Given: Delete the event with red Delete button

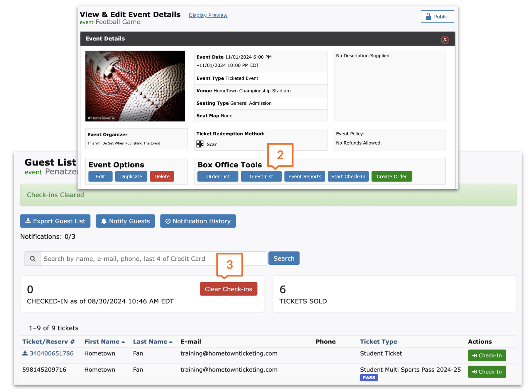Looking at the screenshot, I should (162, 176).
